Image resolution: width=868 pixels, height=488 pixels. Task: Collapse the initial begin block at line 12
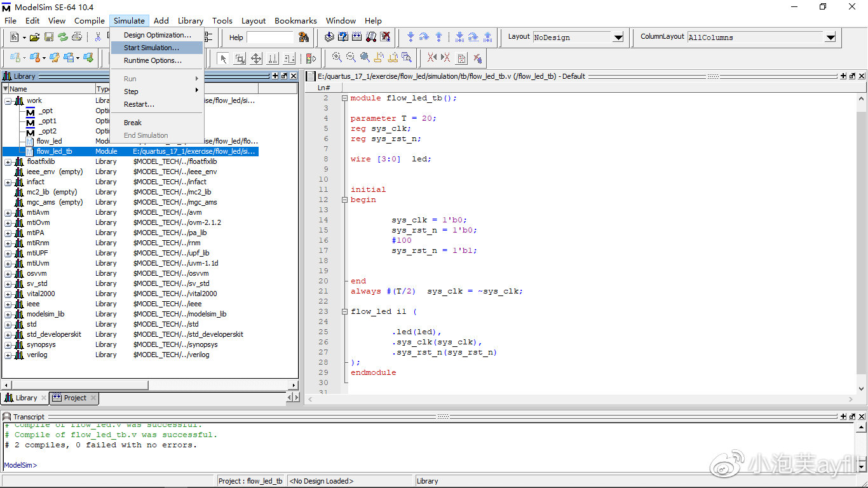tap(344, 200)
